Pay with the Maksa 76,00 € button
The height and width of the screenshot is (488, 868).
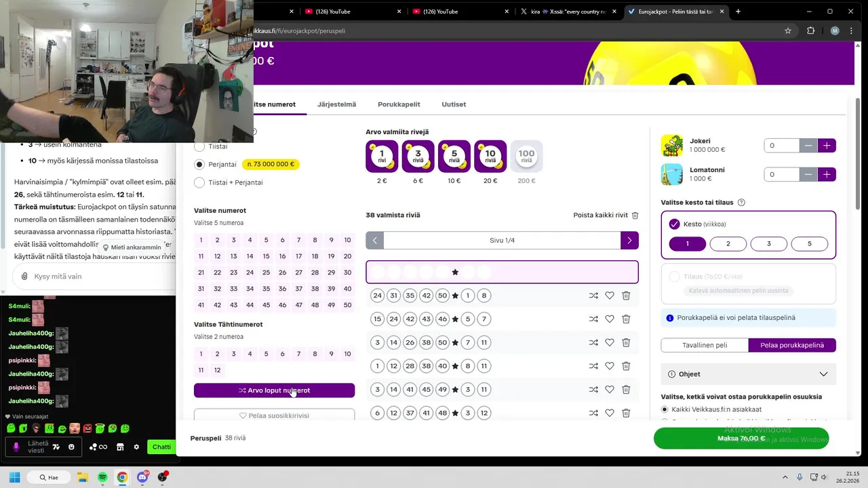(x=741, y=439)
